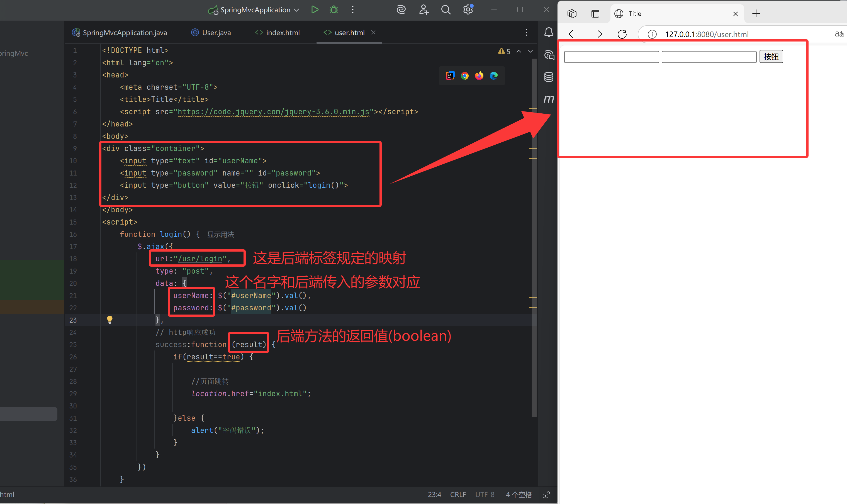Image resolution: width=847 pixels, height=504 pixels.
Task: Open line separator CRLF selector
Action: point(458,495)
